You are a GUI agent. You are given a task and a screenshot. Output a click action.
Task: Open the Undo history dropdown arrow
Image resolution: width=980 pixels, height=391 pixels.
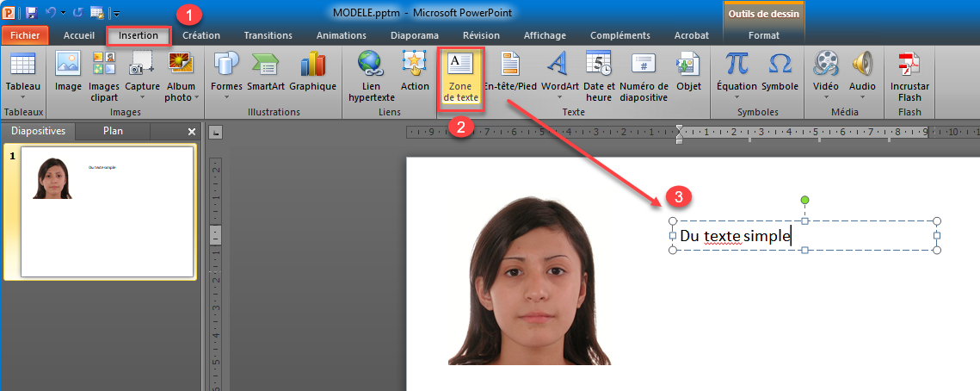point(63,13)
